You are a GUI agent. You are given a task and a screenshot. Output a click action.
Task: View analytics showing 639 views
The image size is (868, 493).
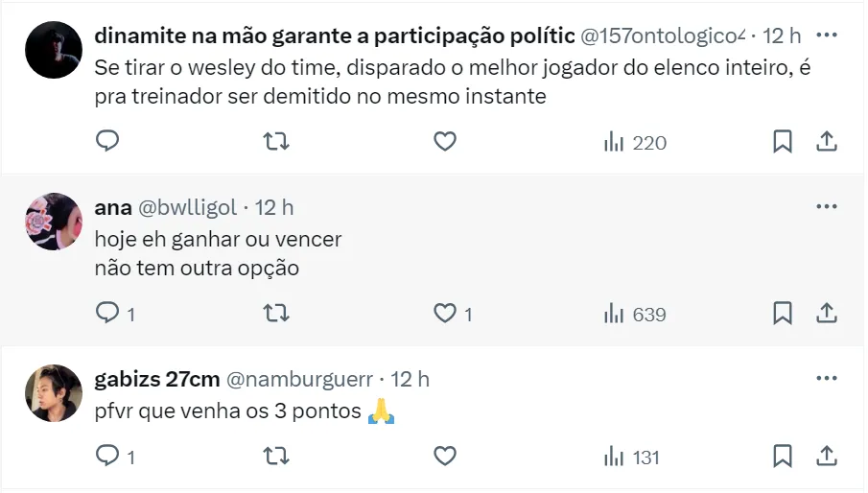[x=634, y=315]
